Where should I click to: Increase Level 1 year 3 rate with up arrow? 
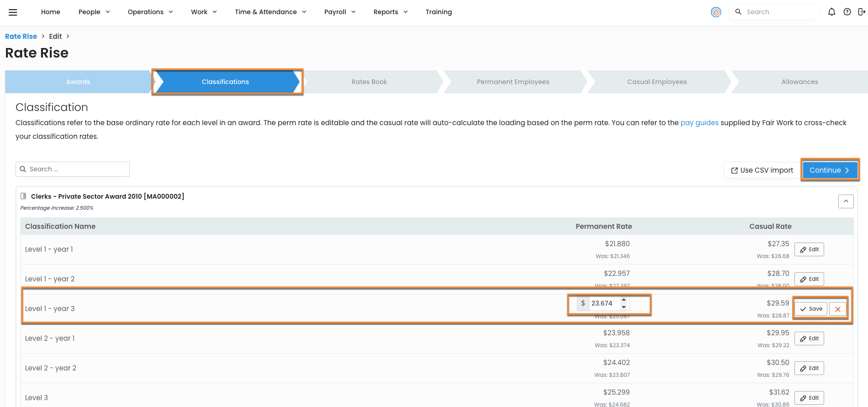[x=624, y=300]
